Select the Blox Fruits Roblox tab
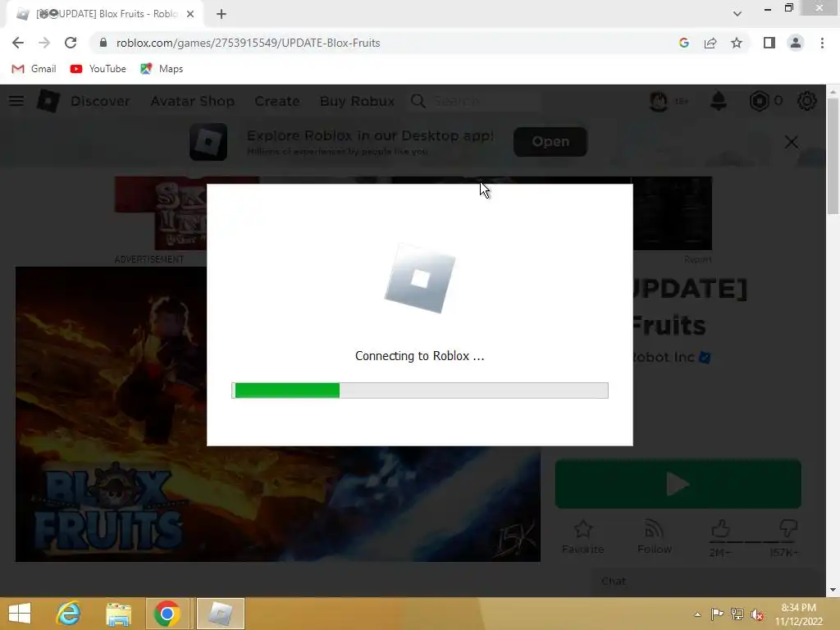Image resolution: width=840 pixels, height=630 pixels. (x=104, y=14)
